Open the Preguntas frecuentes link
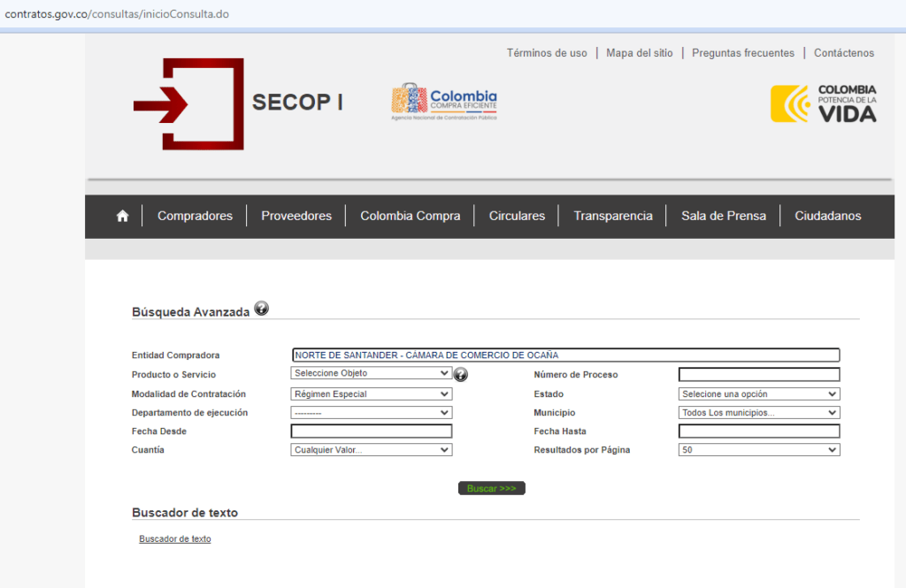906x588 pixels. coord(743,52)
